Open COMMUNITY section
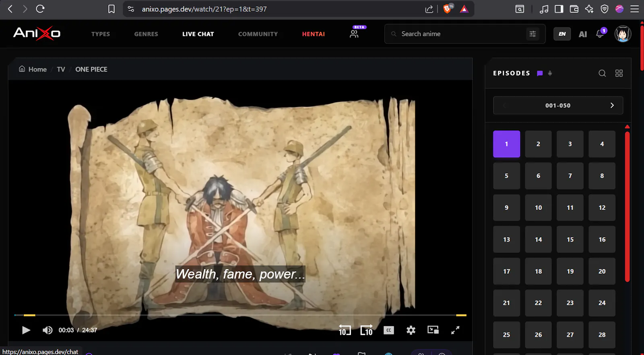644x355 pixels. 258,34
